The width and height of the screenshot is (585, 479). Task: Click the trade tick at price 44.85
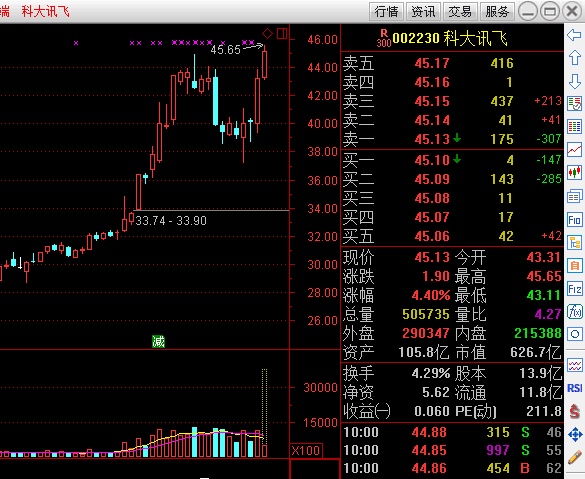tap(429, 450)
